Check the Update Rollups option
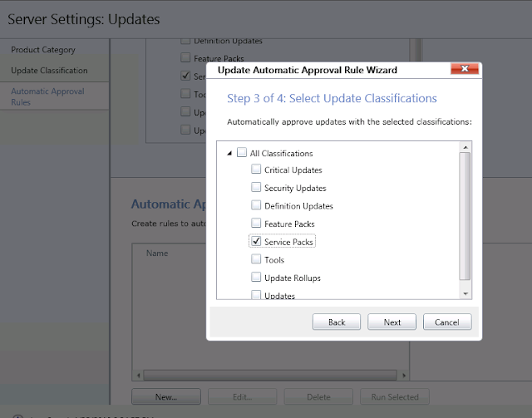The width and height of the screenshot is (532, 418). 257,278
